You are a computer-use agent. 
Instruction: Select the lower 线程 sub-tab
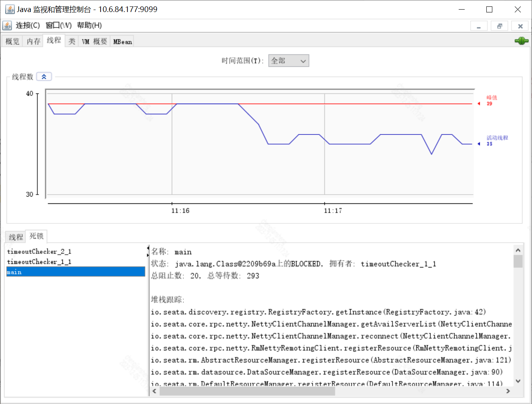pos(16,237)
